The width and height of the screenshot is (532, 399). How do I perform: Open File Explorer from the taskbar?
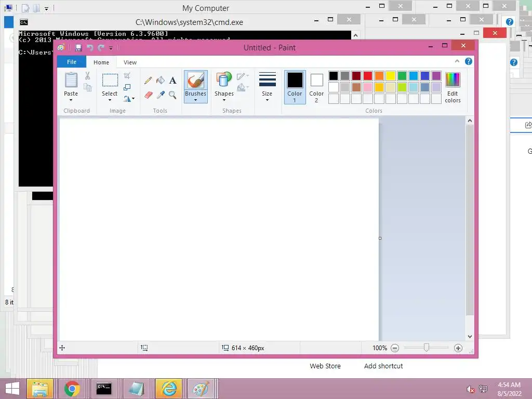(39, 389)
